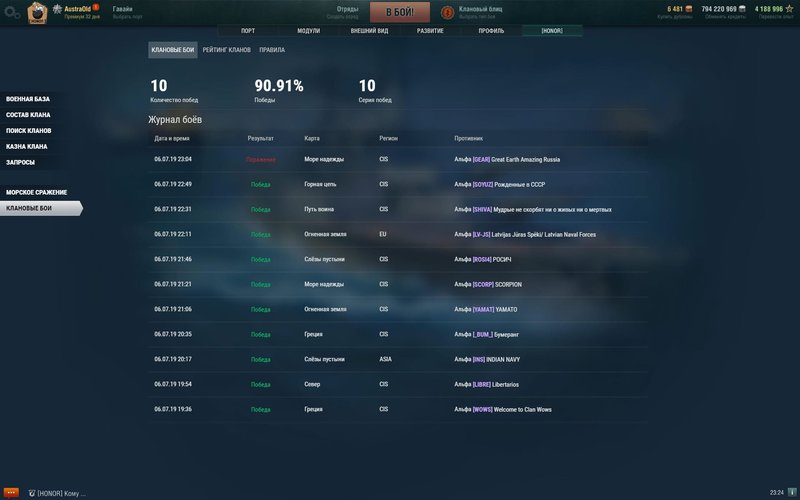Click the 90.91% Победы statistic
Screen dimensions: 800x500
(279, 90)
